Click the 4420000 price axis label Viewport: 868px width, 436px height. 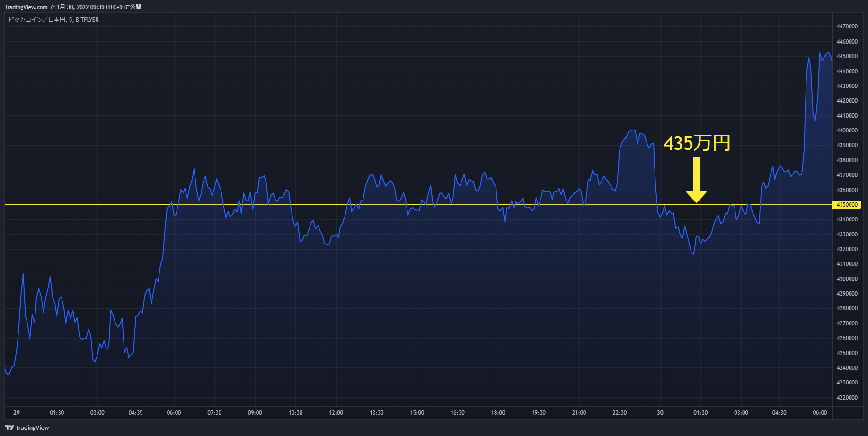(x=847, y=101)
